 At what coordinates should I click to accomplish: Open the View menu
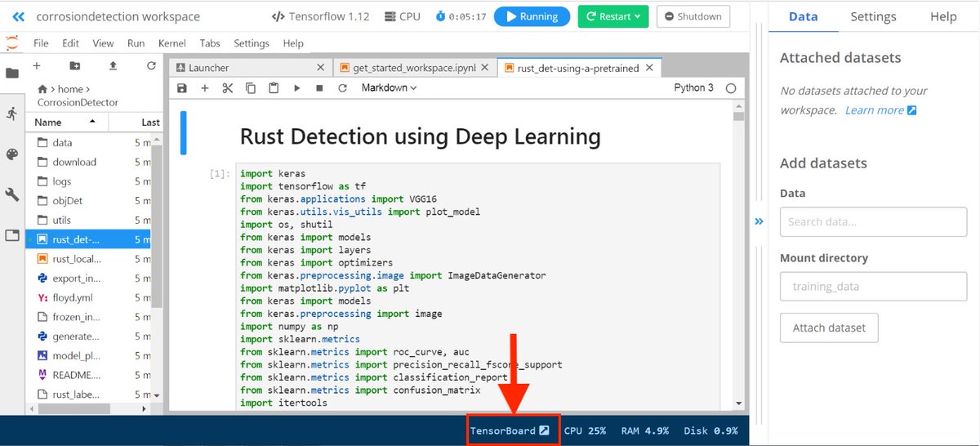tap(103, 43)
